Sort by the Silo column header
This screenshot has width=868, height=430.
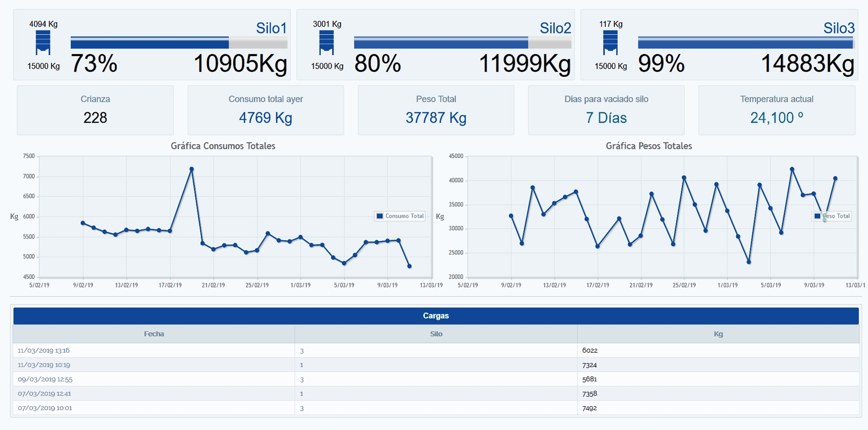(436, 334)
